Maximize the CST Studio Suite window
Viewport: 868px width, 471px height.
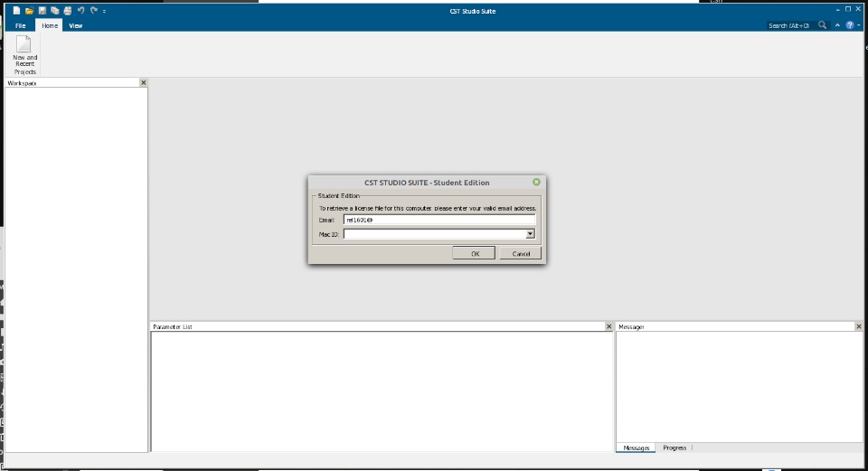[x=848, y=9]
